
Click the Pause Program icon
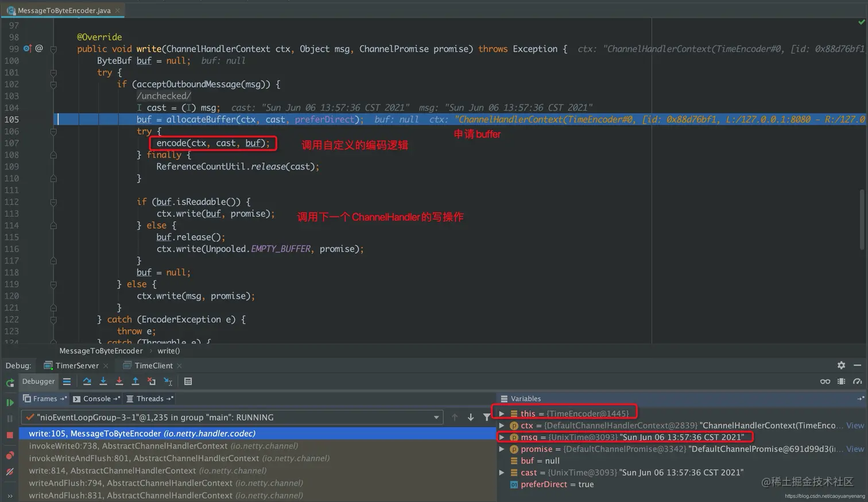click(10, 419)
